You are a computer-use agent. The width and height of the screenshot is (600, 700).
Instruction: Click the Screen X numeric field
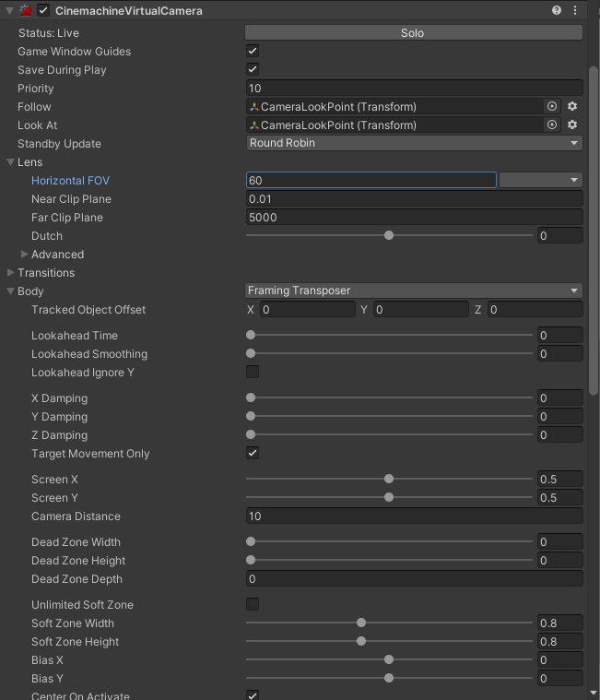(x=559, y=479)
